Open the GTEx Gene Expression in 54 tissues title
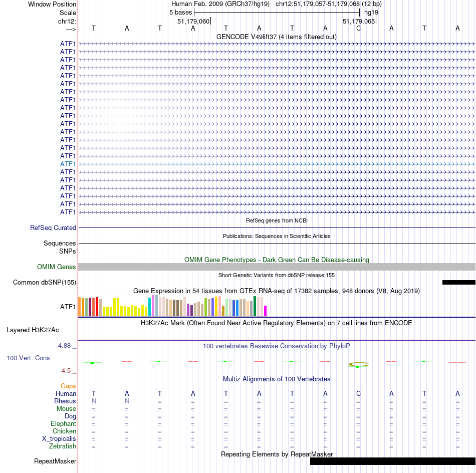Image resolution: width=476 pixels, height=473 pixels. pyautogui.click(x=277, y=291)
